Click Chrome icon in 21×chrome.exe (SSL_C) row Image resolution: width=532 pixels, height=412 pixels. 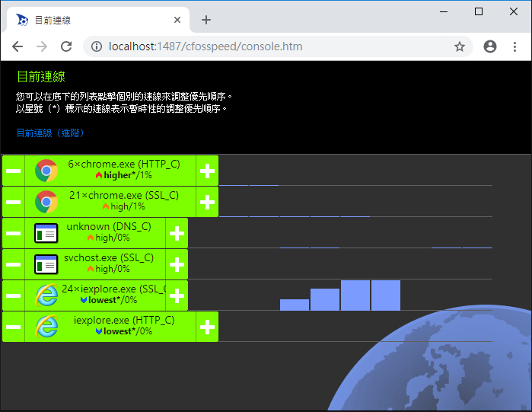(x=46, y=202)
